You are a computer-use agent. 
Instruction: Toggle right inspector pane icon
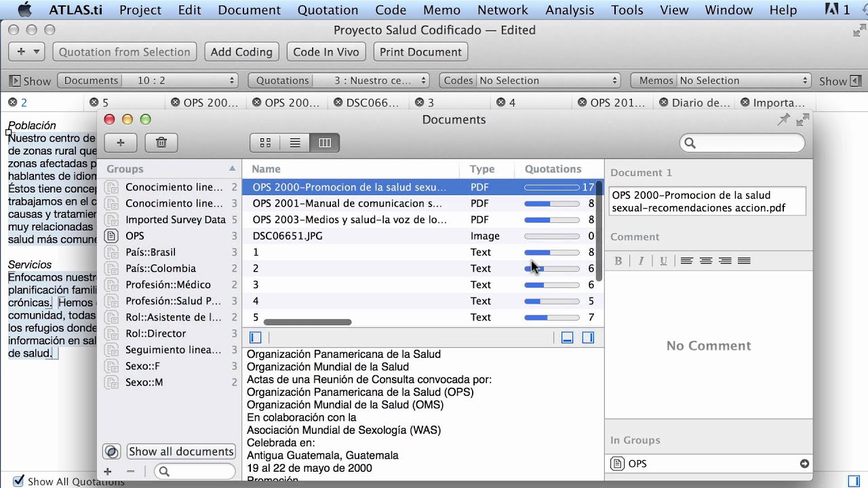click(588, 337)
